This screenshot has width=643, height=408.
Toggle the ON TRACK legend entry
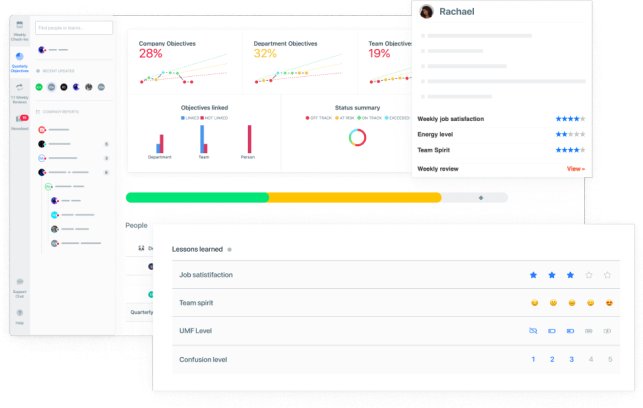(x=369, y=118)
